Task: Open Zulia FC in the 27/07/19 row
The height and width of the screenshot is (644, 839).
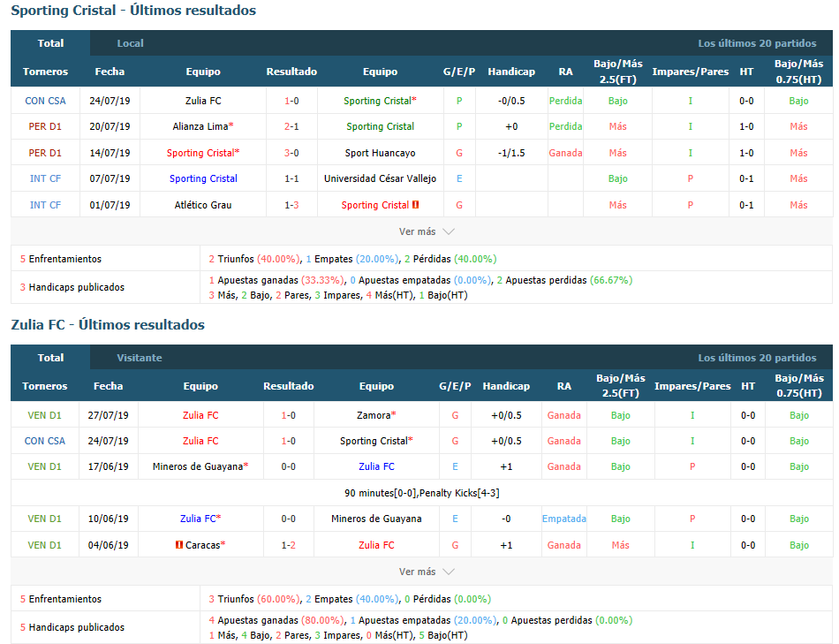Action: (200, 415)
